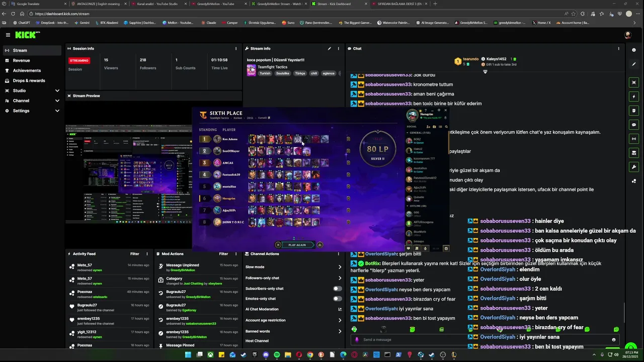Open Session Info panel options menu
Screen dimensions: 644x362
tap(236, 49)
